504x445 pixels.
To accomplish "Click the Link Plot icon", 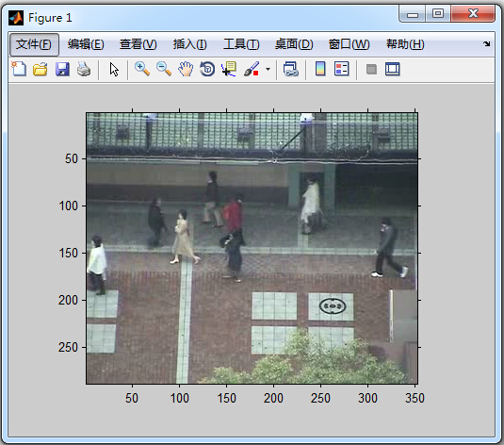I will point(291,69).
